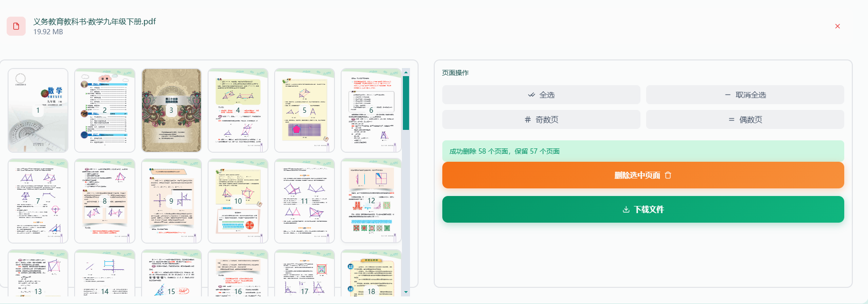Screen dimensions: 868x304
Task: Select page 5 thumbnail
Action: point(305,110)
